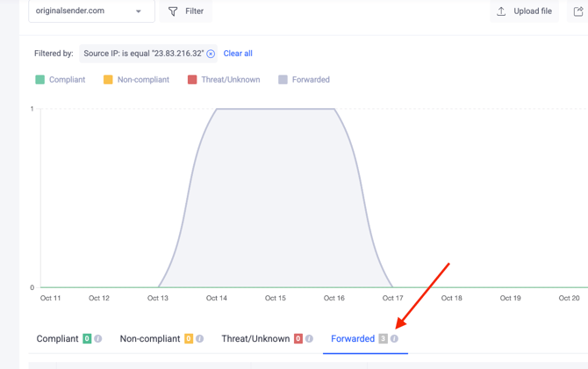This screenshot has height=369, width=588.
Task: Switch to the Non-compliant tab
Action: click(150, 338)
